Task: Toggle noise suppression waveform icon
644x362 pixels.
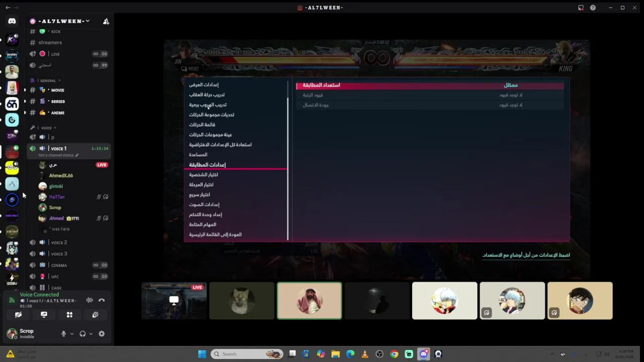Action: [x=90, y=300]
